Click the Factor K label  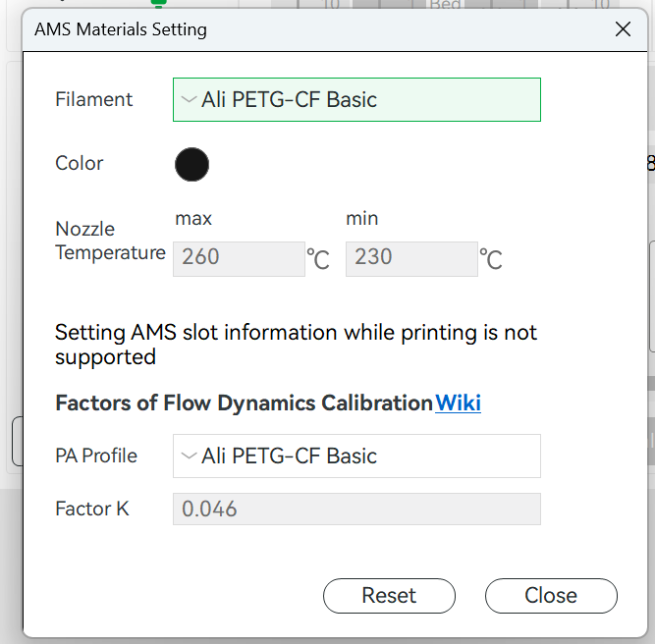(92, 509)
